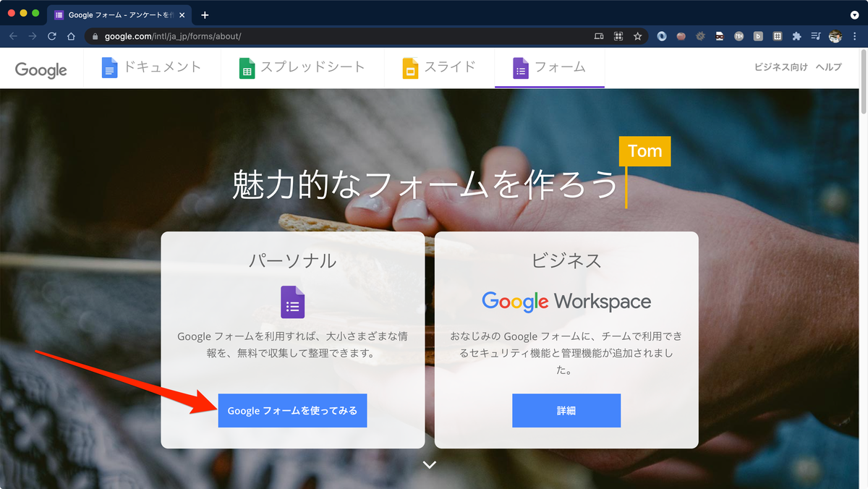Click the blue ring extension icon

click(662, 35)
